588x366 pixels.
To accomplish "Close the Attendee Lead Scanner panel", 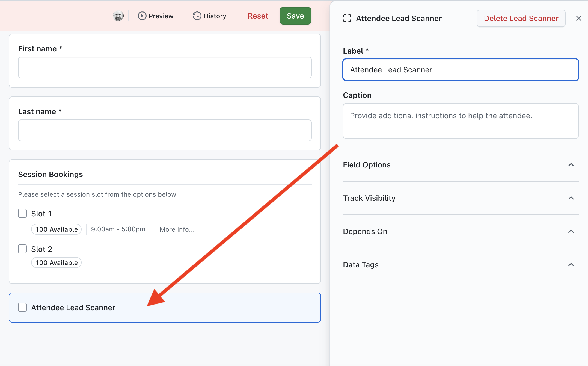I will point(578,19).
